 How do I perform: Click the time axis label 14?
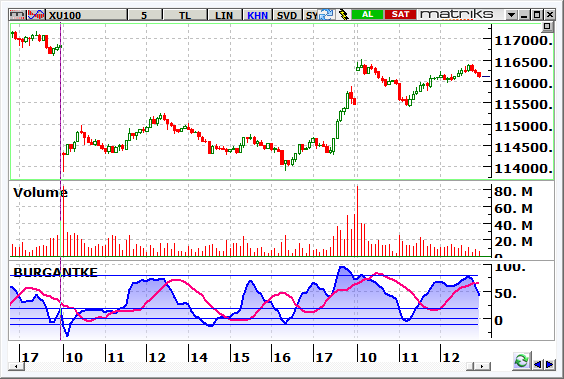[x=199, y=357]
